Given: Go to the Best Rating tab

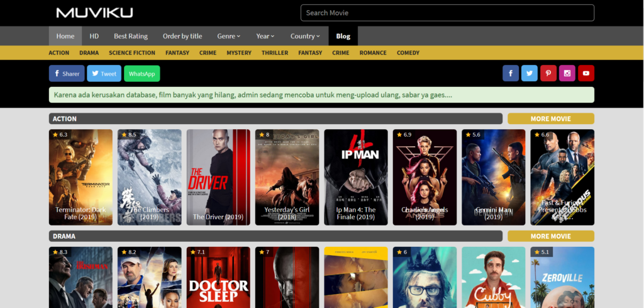Looking at the screenshot, I should [x=131, y=36].
